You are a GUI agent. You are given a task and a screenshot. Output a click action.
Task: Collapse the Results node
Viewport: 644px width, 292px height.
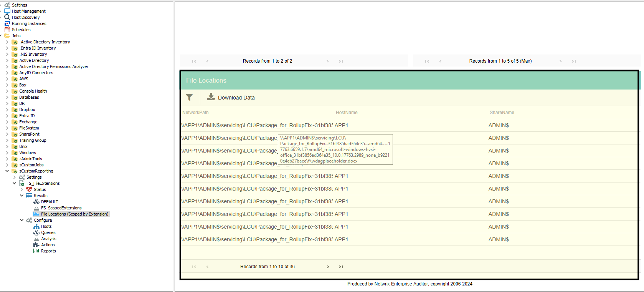coord(21,196)
